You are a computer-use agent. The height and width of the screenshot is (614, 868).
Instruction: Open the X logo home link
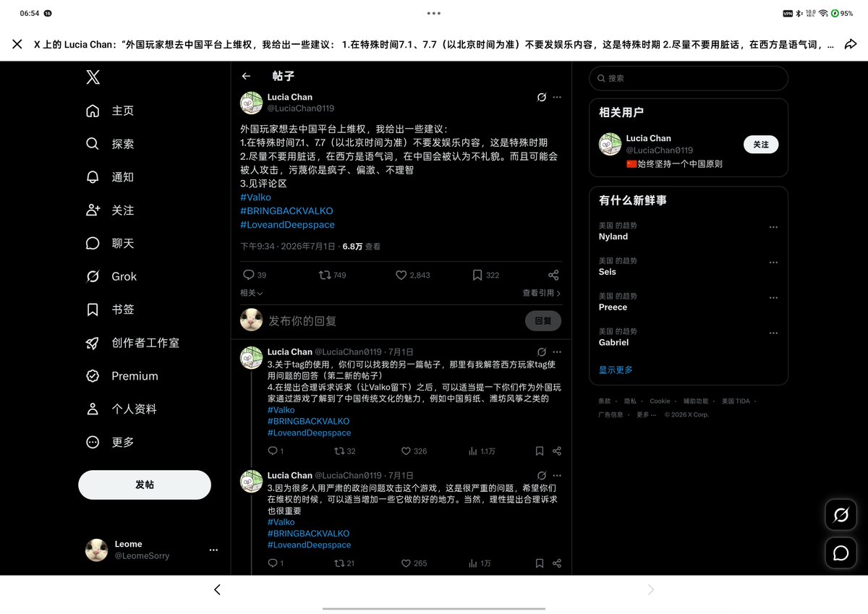tap(93, 77)
